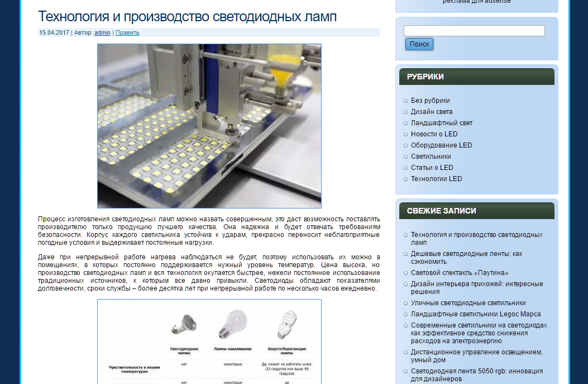Open recent post Ландшафтные светильники Legос Марса

(476, 314)
